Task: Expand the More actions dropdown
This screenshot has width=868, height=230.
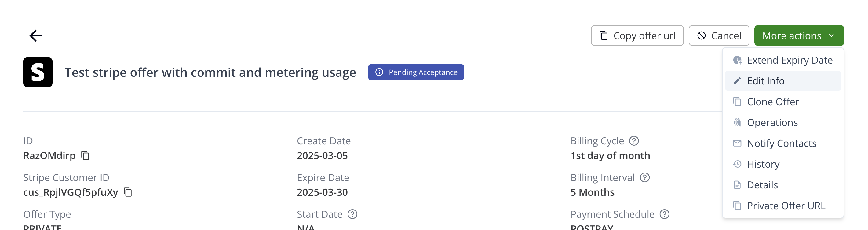Action: [799, 35]
